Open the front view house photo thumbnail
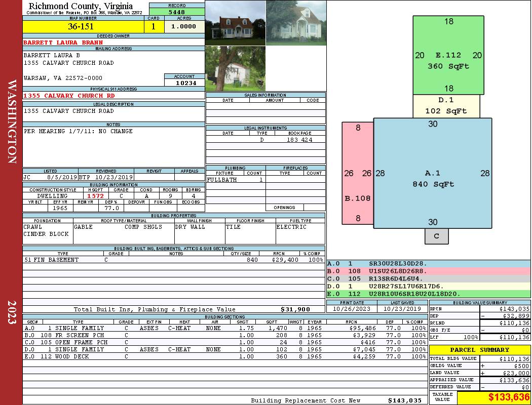The image size is (532, 405). click(236, 23)
